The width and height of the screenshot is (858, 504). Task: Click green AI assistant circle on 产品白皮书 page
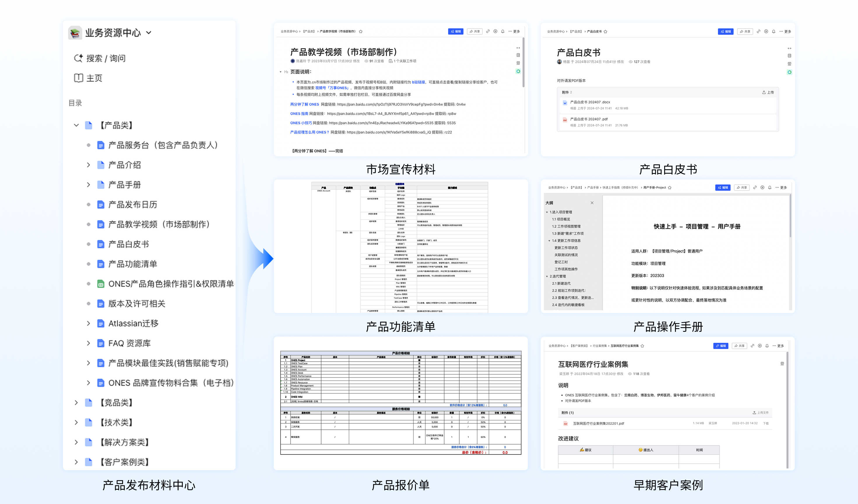pyautogui.click(x=789, y=72)
